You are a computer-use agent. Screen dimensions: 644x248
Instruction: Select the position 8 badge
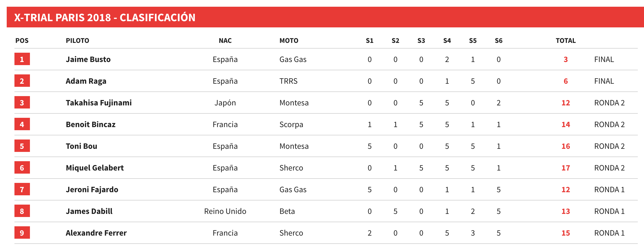pos(22,211)
